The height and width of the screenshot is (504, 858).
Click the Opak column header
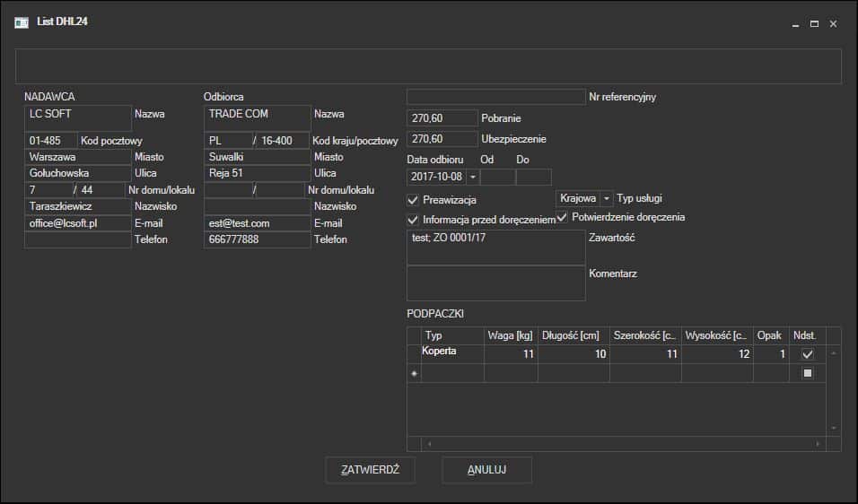(x=771, y=335)
